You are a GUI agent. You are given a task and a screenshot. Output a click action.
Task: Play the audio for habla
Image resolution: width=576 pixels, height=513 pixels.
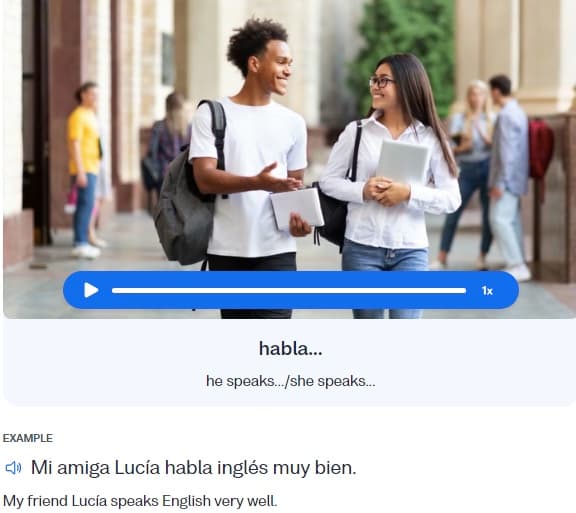click(x=91, y=290)
